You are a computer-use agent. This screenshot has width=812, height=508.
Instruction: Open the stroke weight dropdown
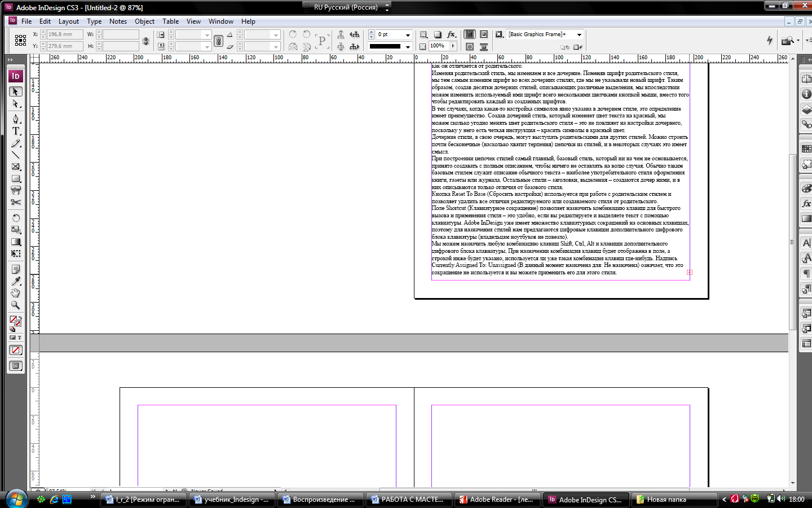click(x=408, y=34)
